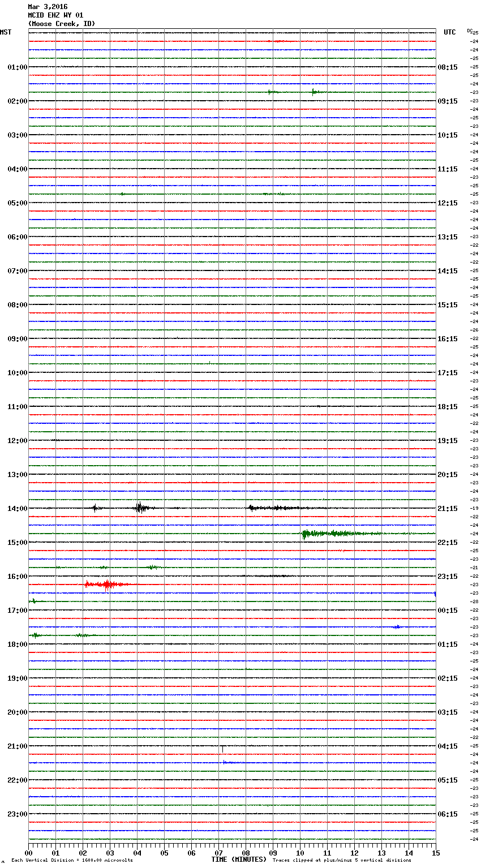Click the 'Each Vertical Division' scale note
Viewport: 481px width, 868px height.
pyautogui.click(x=72, y=861)
